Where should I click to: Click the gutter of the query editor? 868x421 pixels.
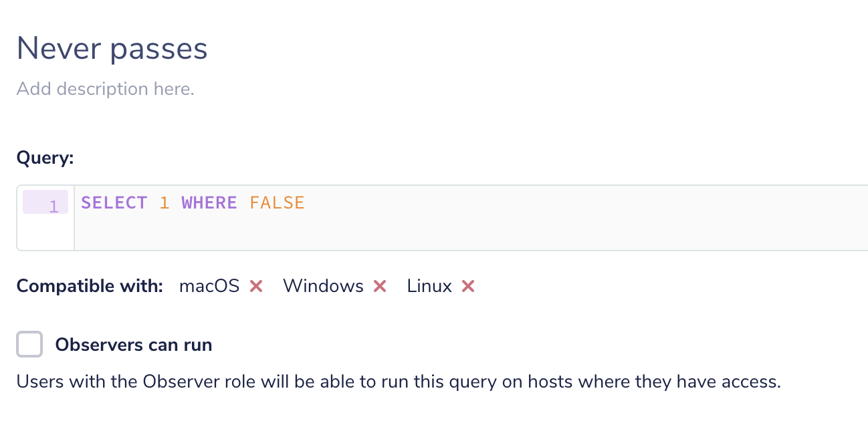point(45,217)
